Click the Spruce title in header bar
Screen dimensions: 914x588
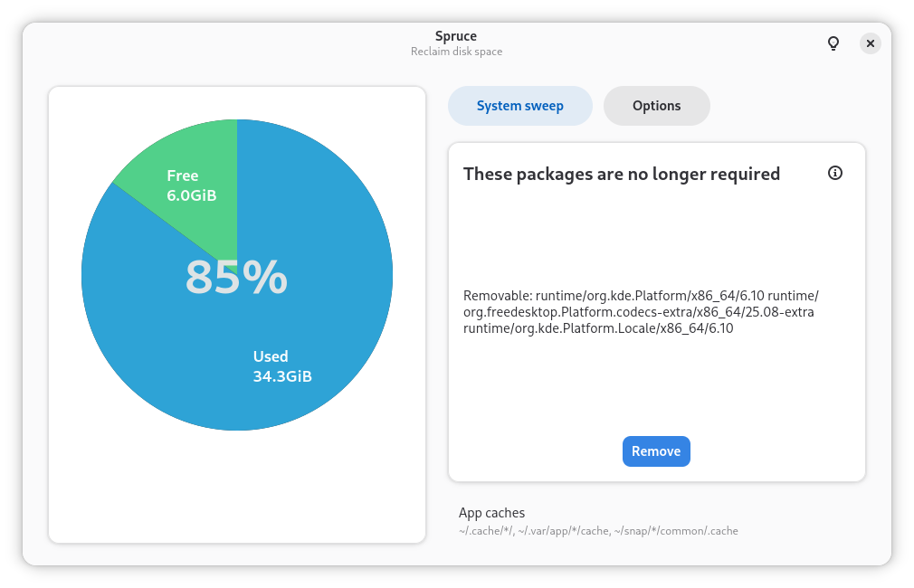[456, 36]
